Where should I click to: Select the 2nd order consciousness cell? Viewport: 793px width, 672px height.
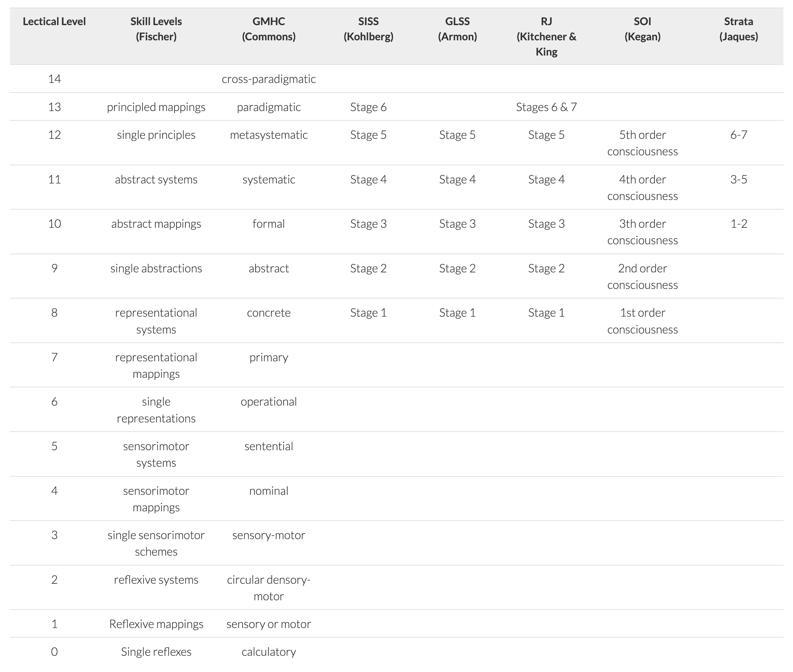pyautogui.click(x=642, y=277)
